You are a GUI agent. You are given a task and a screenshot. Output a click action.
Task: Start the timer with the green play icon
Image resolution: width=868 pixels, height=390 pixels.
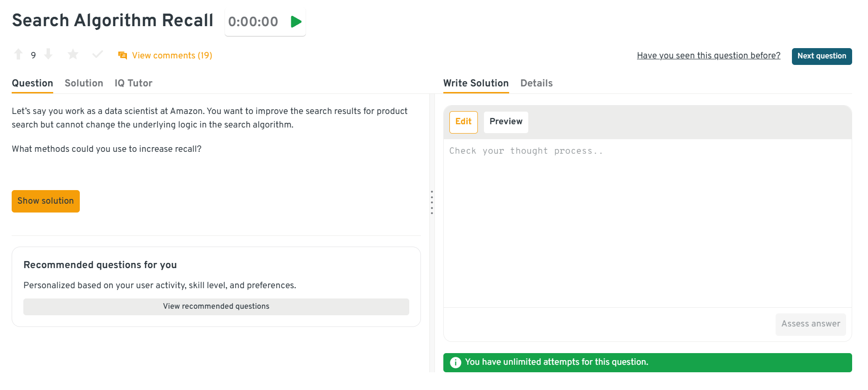(x=296, y=22)
